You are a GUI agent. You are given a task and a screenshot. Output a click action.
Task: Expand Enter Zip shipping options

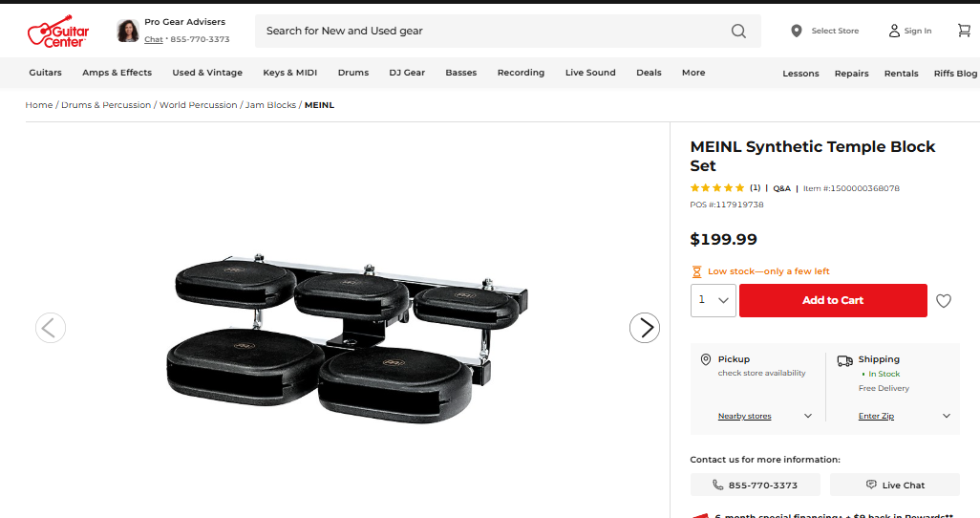(947, 416)
